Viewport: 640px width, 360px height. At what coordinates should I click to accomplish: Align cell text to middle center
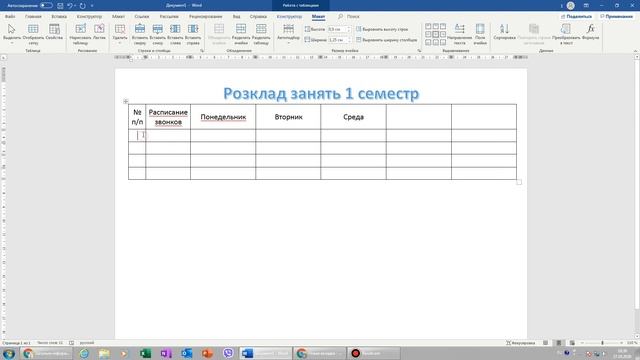[436, 34]
